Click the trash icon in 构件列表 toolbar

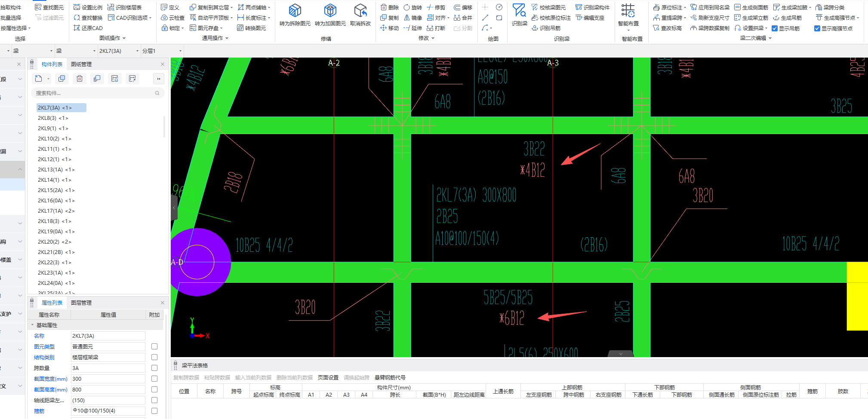[80, 79]
